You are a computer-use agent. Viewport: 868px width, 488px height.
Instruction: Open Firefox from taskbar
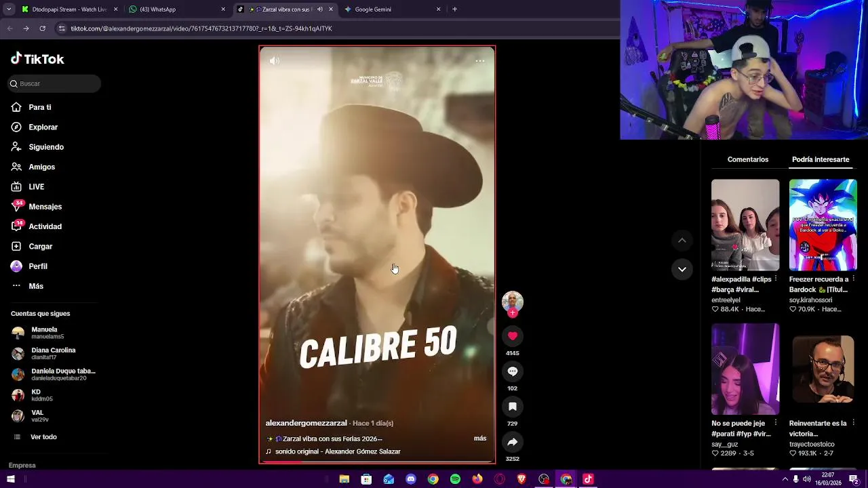477,479
